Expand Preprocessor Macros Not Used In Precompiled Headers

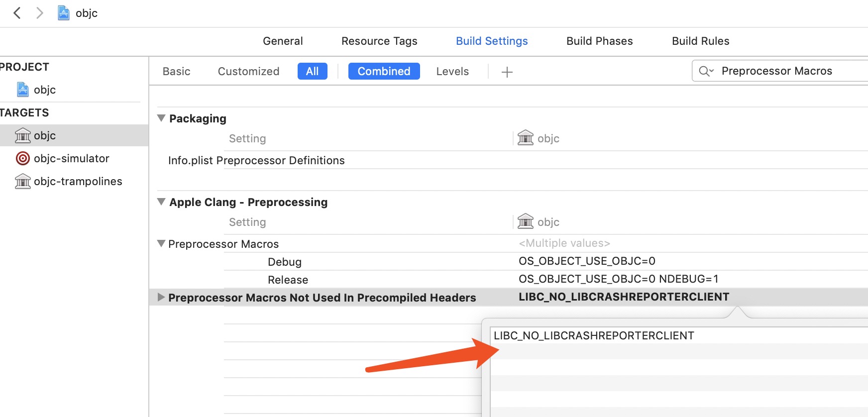coord(161,297)
